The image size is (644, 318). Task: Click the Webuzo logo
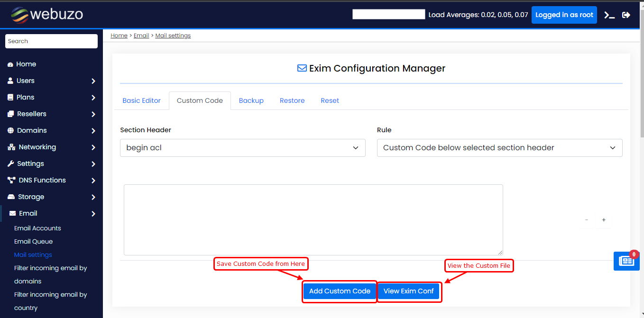pos(47,15)
